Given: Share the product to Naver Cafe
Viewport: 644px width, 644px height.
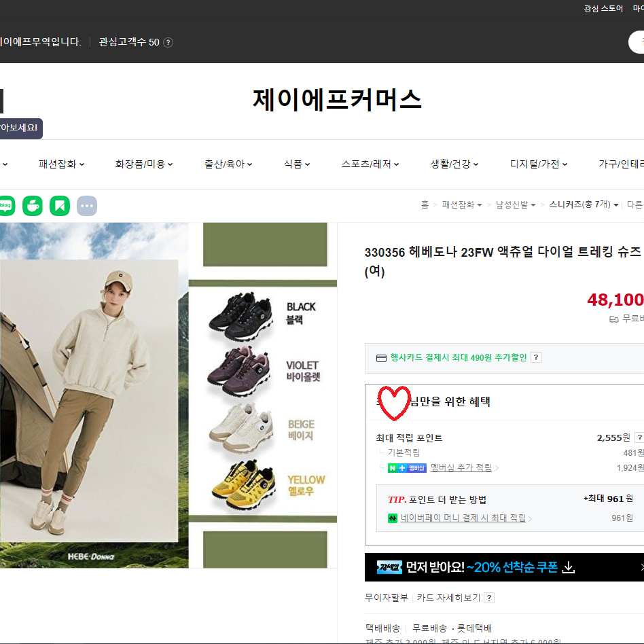Looking at the screenshot, I should click(33, 206).
